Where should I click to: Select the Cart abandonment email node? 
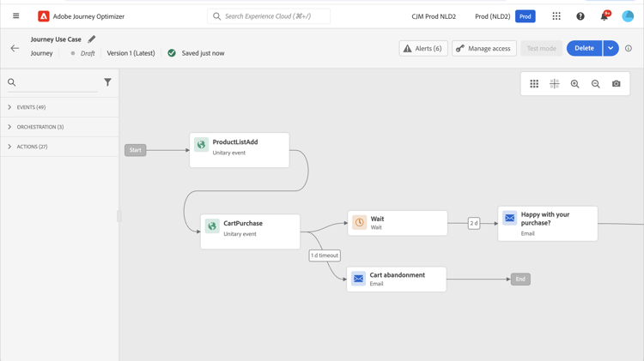(x=397, y=279)
